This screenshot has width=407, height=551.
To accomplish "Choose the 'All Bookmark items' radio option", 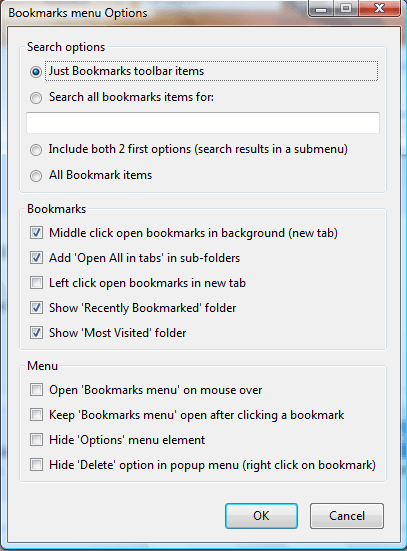I will [x=36, y=175].
